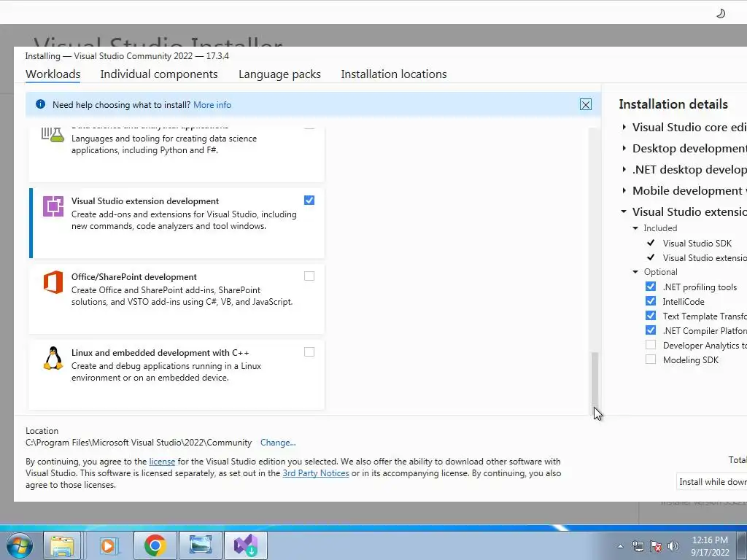
Task: Open the license link
Action: (x=162, y=462)
